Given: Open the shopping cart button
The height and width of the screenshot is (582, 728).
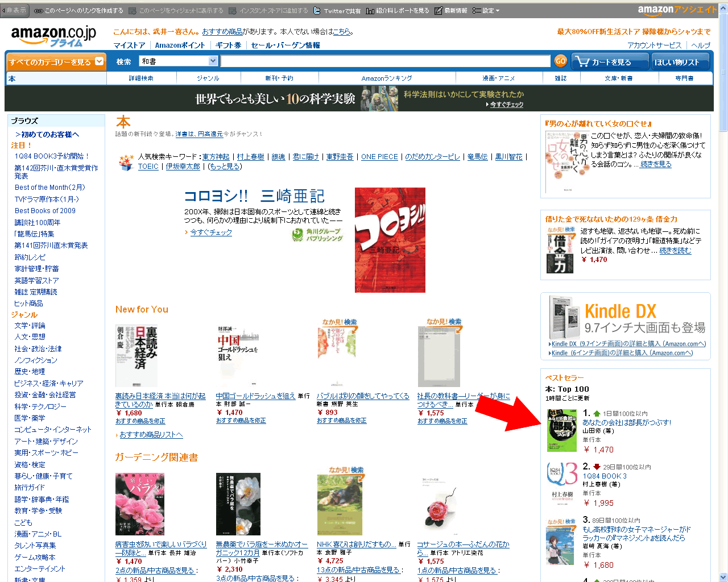Looking at the screenshot, I should click(x=611, y=61).
